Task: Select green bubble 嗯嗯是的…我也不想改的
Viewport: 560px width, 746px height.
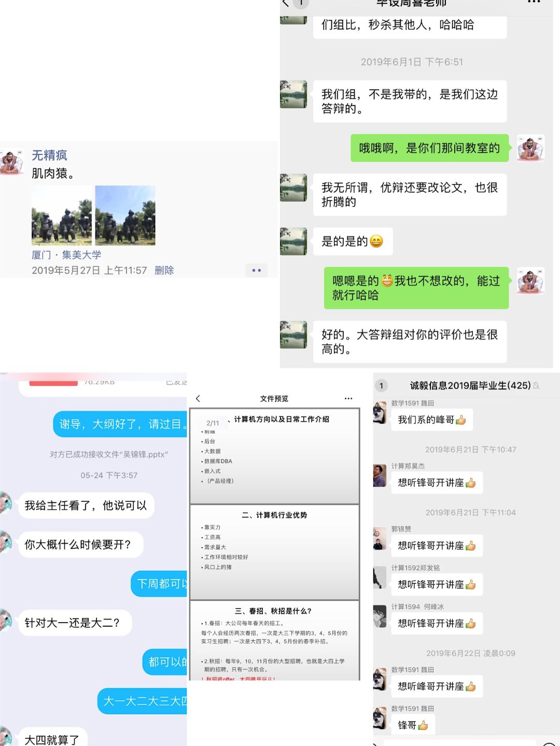Action: click(x=416, y=288)
